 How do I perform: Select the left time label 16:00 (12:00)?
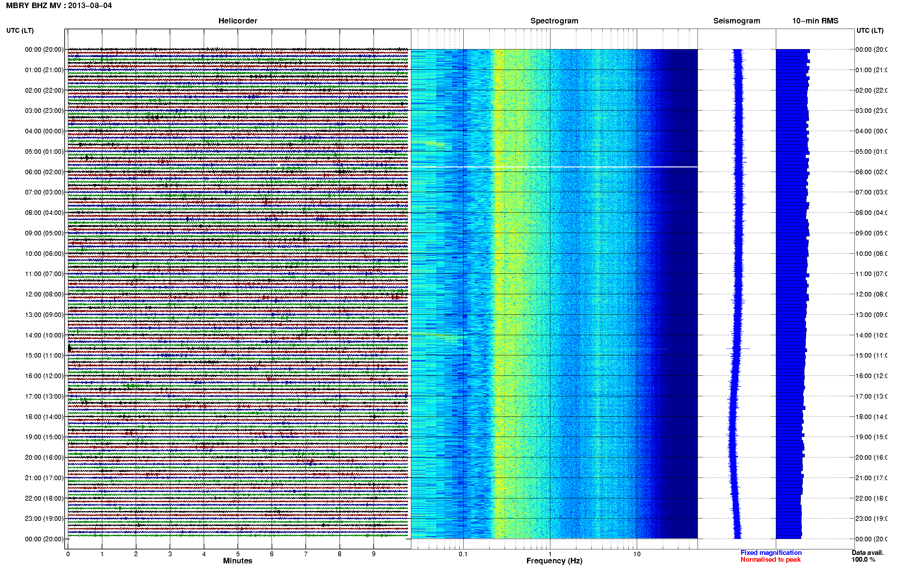[x=44, y=376]
